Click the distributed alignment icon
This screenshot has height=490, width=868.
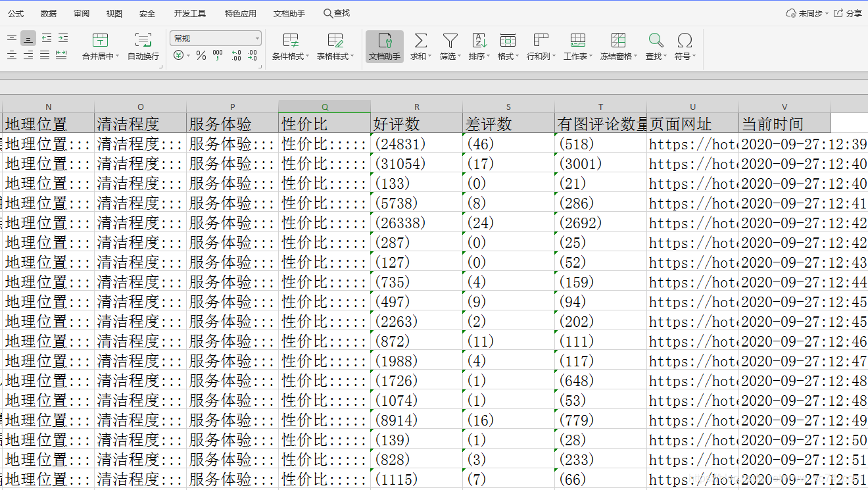click(x=61, y=55)
